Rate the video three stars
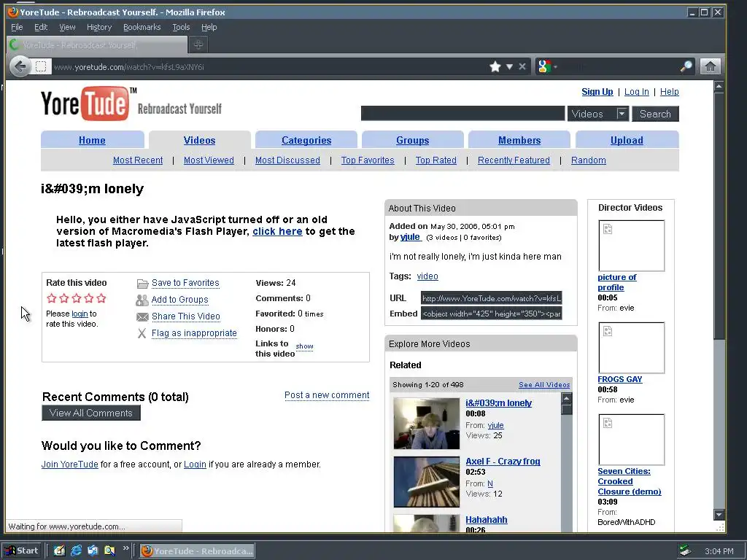This screenshot has height=560, width=747. point(76,298)
